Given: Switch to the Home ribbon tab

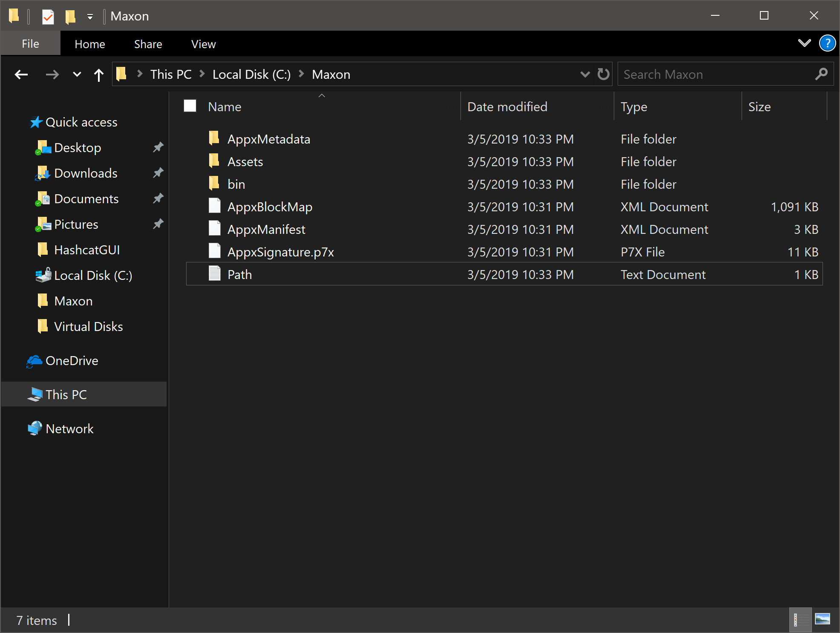Looking at the screenshot, I should point(90,44).
